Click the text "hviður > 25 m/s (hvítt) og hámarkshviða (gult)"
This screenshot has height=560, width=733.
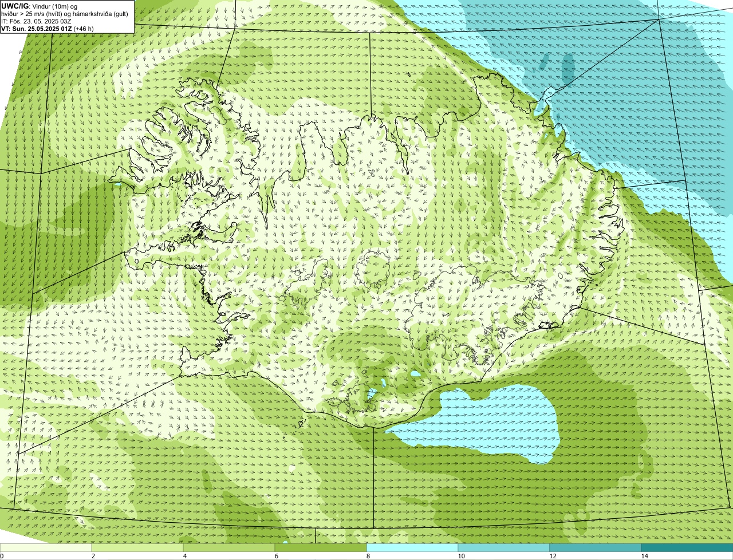[x=65, y=14]
